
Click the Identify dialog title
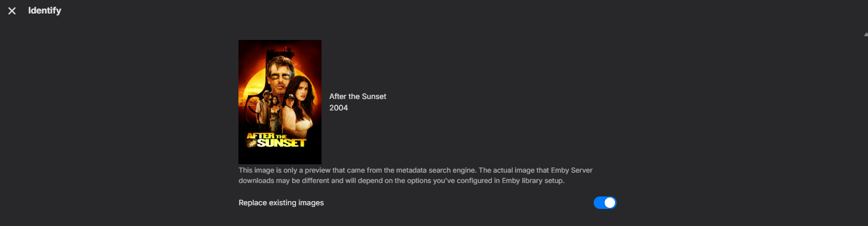45,10
